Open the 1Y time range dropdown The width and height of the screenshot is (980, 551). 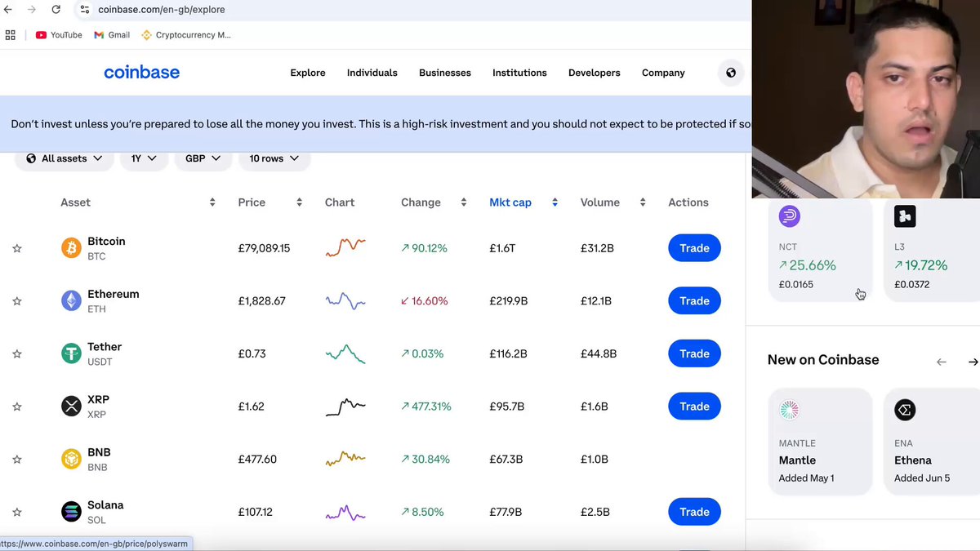point(144,158)
